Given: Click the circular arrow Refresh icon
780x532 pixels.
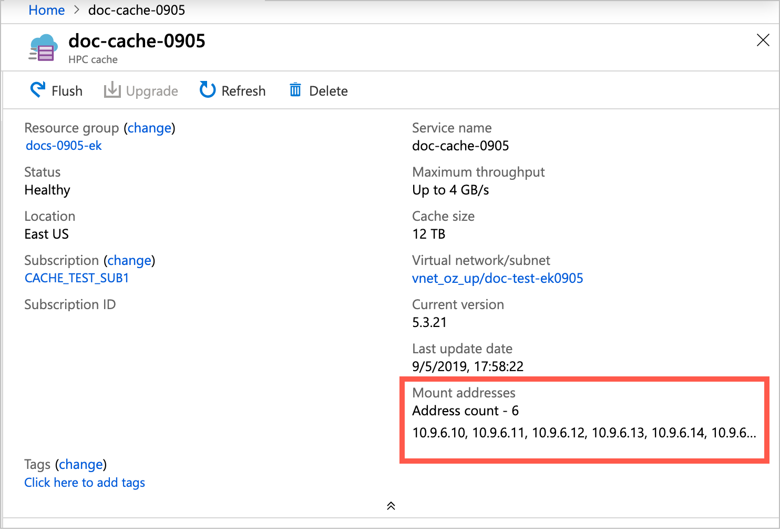Looking at the screenshot, I should (207, 90).
